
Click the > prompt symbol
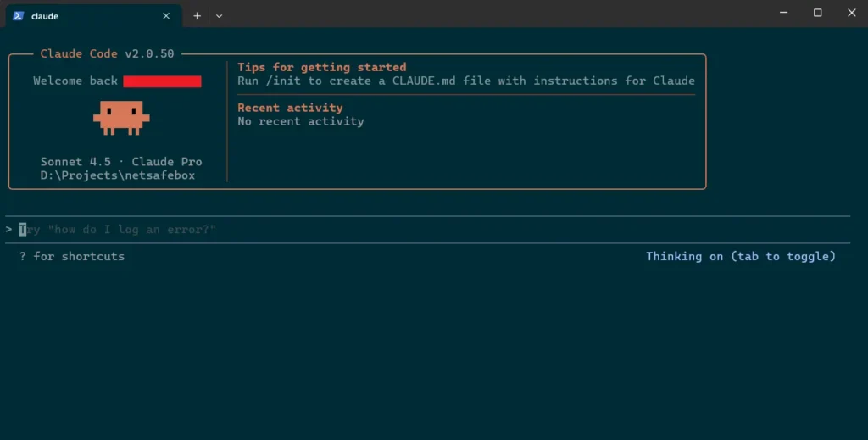[8, 229]
